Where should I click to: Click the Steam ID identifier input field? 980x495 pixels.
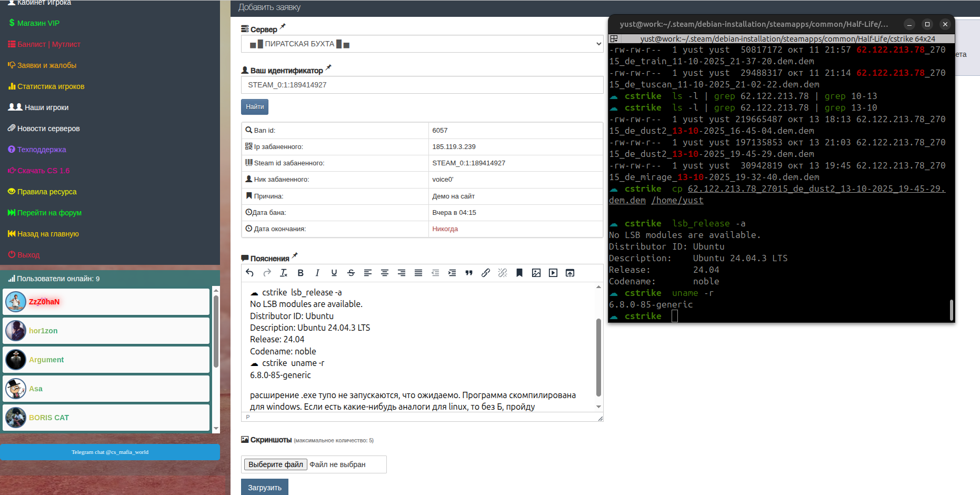point(422,85)
